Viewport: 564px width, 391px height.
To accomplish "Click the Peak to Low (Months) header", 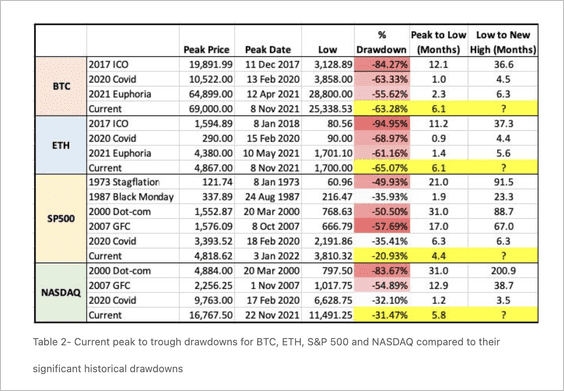I will click(x=438, y=42).
